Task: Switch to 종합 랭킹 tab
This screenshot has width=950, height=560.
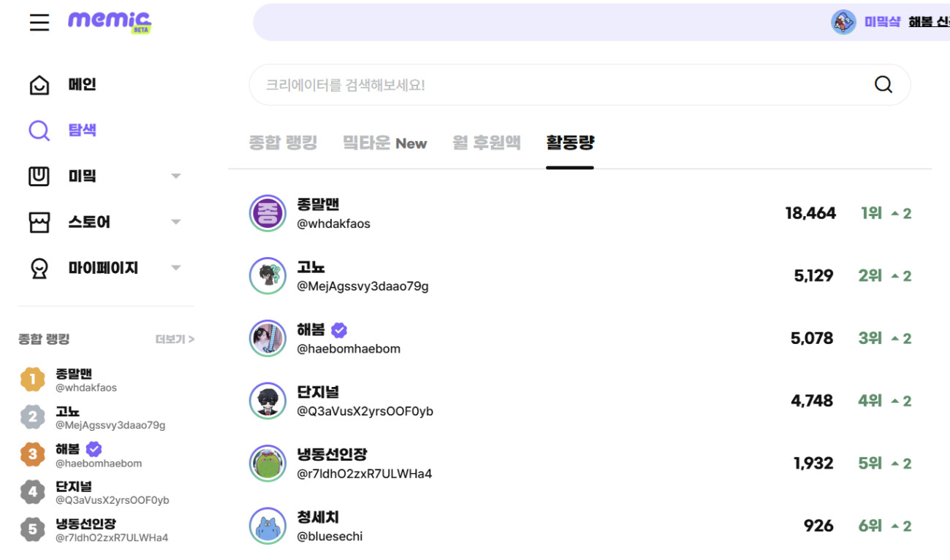Action: 283,142
